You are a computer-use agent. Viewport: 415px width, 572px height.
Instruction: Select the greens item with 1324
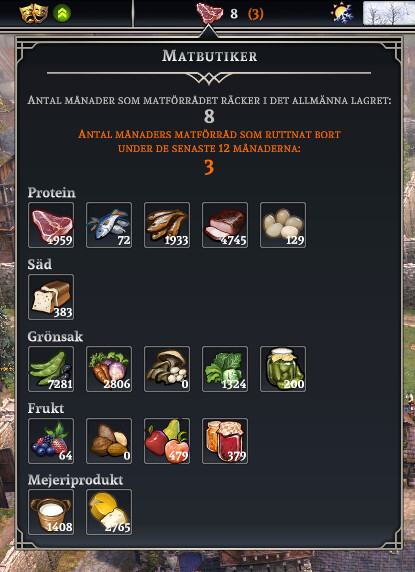click(225, 369)
